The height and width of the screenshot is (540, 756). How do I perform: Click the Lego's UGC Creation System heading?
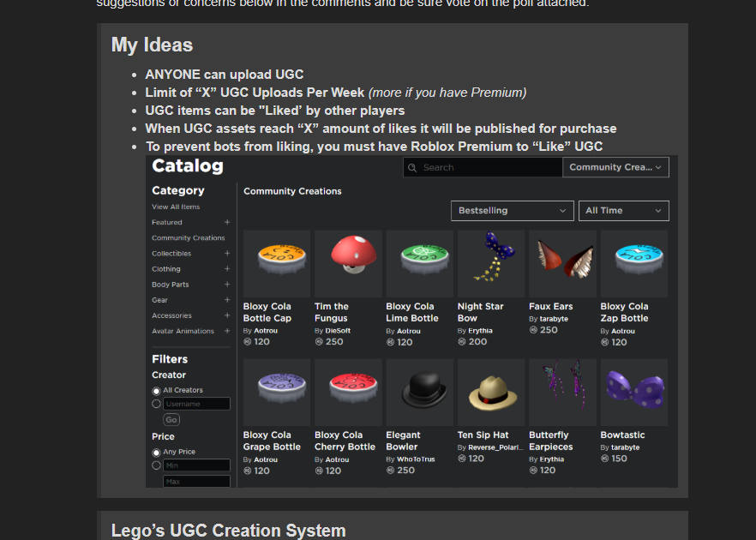click(229, 531)
